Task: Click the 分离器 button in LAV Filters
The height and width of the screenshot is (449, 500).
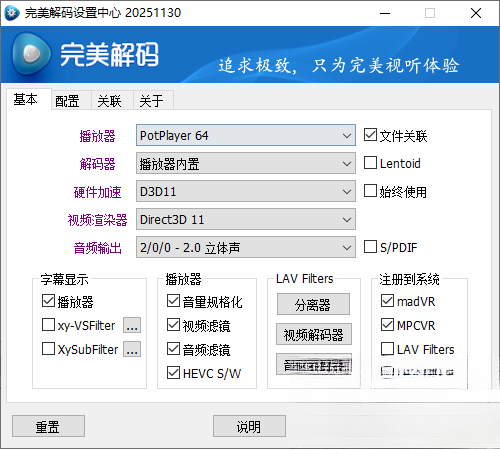Action: click(313, 304)
